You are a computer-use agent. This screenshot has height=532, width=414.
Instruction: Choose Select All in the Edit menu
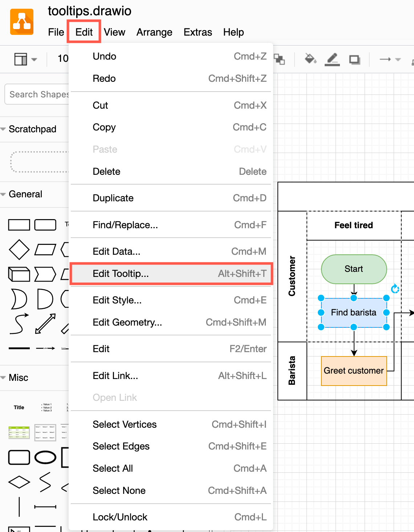[113, 468]
